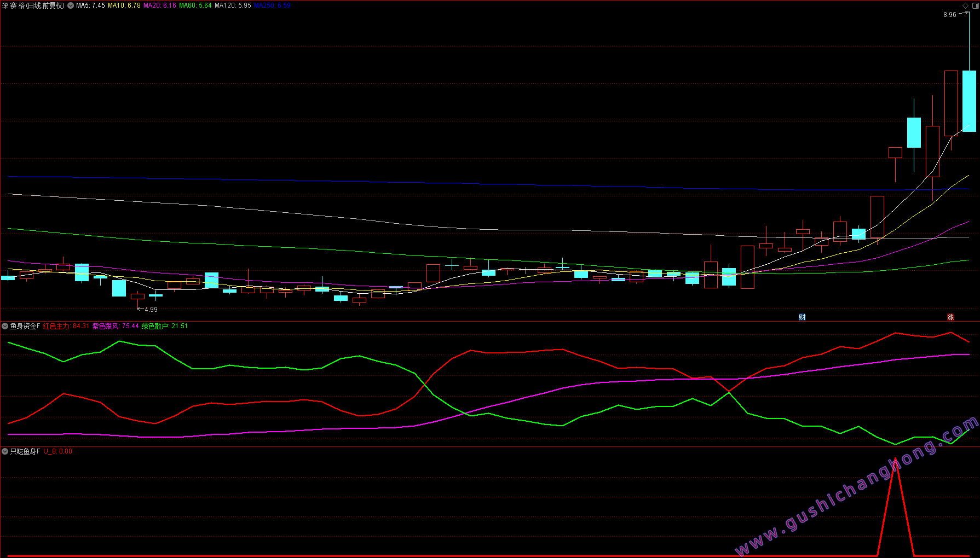The width and height of the screenshot is (980, 558).
Task: Click the 深赛格(日线,前复权) chart title
Action: (33, 5)
